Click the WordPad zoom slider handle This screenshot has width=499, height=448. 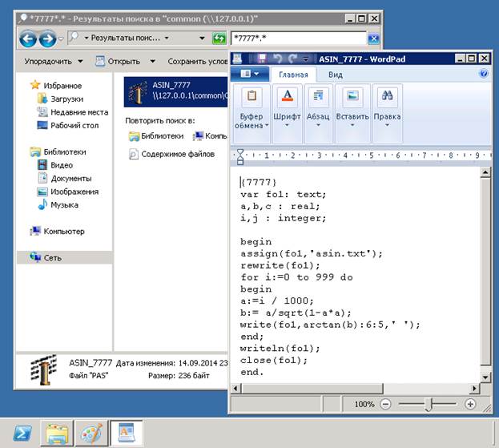coord(429,405)
